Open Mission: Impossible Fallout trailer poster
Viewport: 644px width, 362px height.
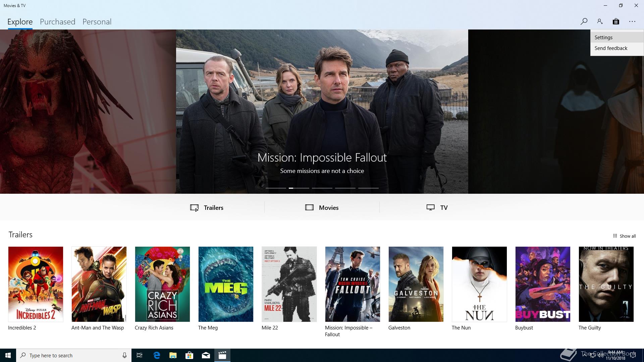coord(353,284)
